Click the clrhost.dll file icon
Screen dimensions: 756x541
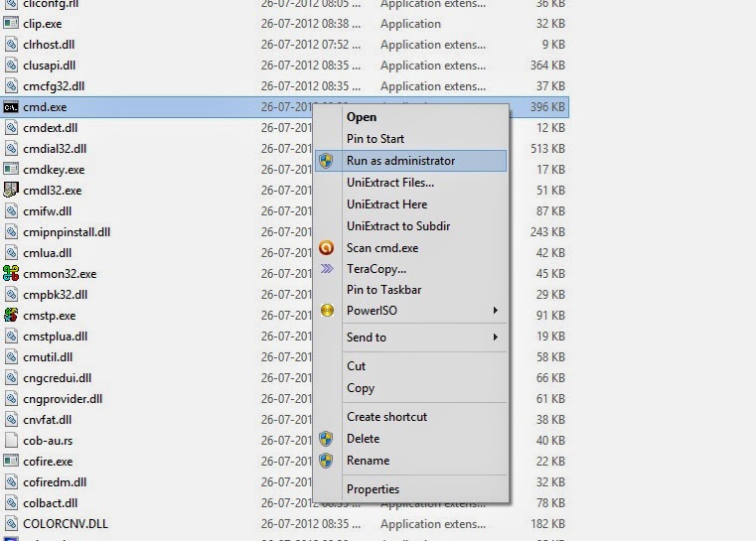[11, 45]
